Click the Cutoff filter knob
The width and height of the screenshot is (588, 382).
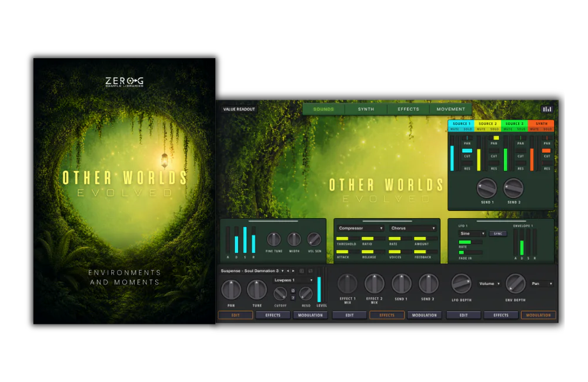pos(280,293)
